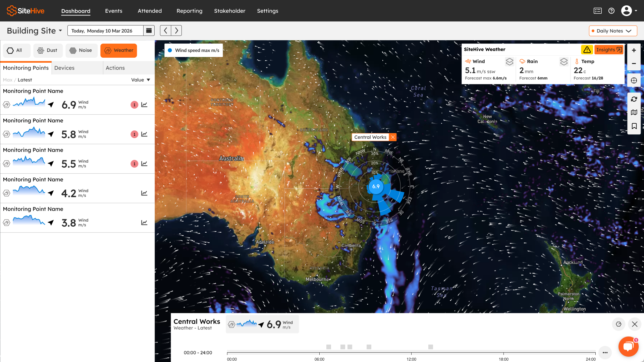Go to Events menu
The height and width of the screenshot is (362, 644).
coord(114,11)
